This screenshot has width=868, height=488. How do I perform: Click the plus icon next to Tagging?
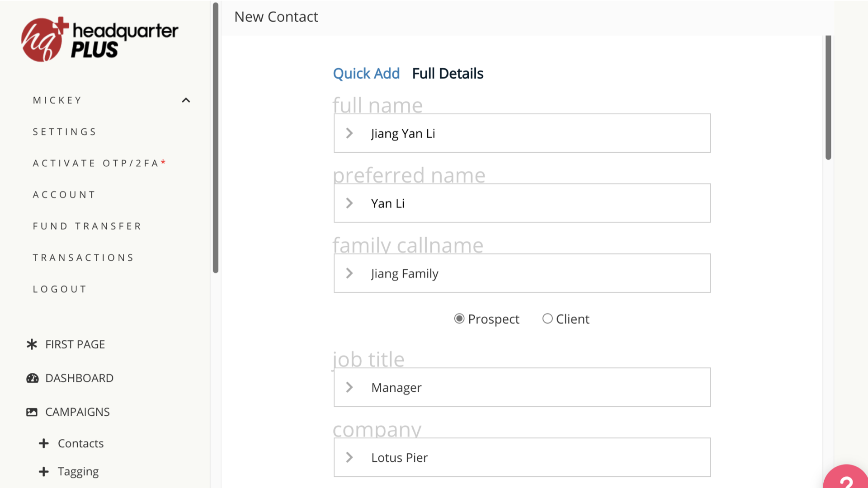point(44,472)
